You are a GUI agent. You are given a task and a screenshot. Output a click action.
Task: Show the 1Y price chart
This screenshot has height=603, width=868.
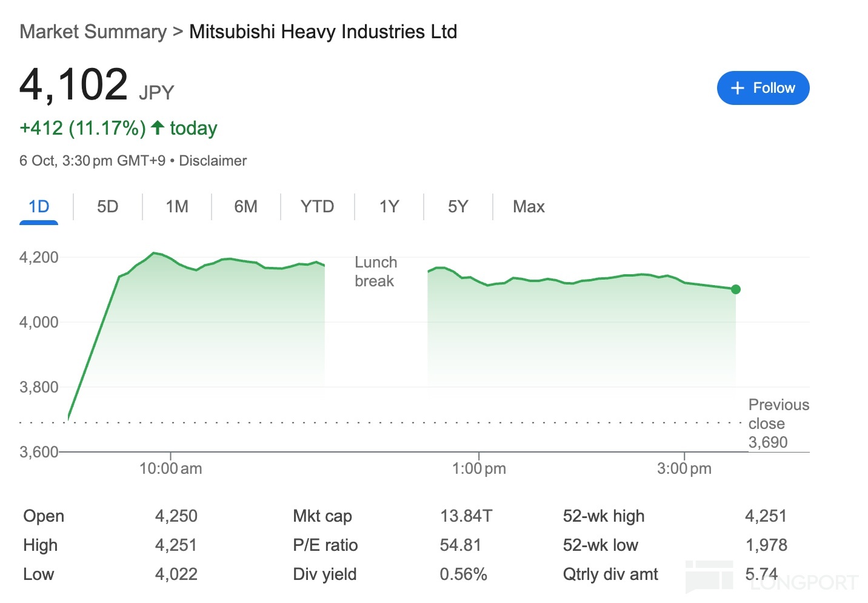[389, 207]
